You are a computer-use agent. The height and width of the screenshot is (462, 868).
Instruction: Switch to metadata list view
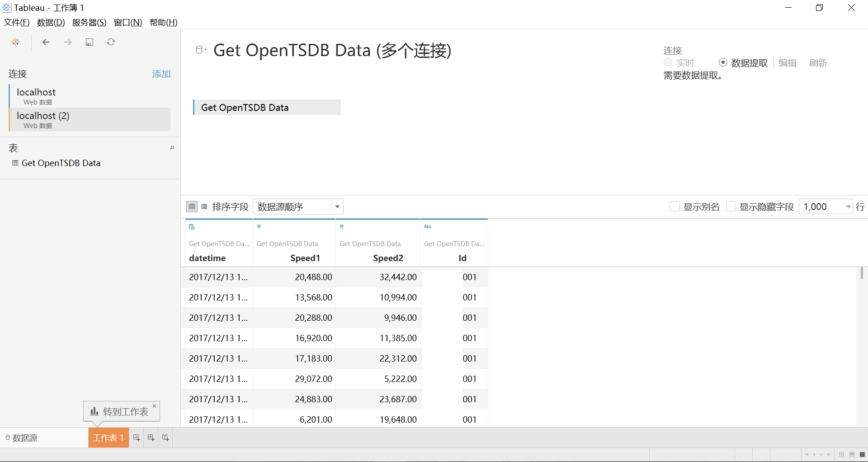[x=204, y=207]
